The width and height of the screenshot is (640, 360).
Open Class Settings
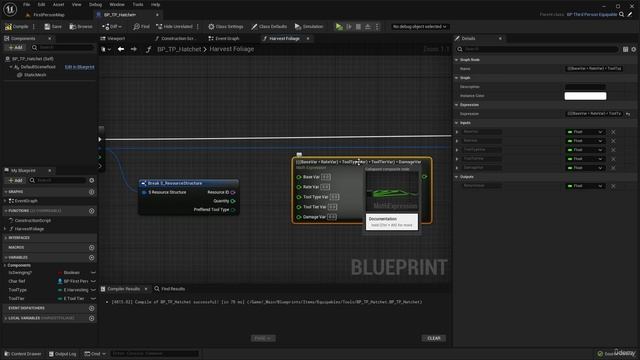tap(225, 27)
